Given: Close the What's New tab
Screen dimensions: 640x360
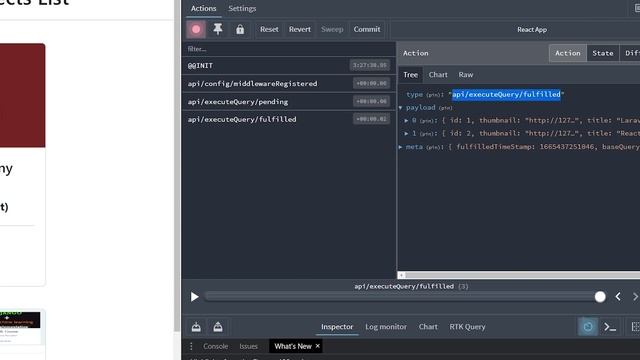Looking at the screenshot, I should coord(318,346).
